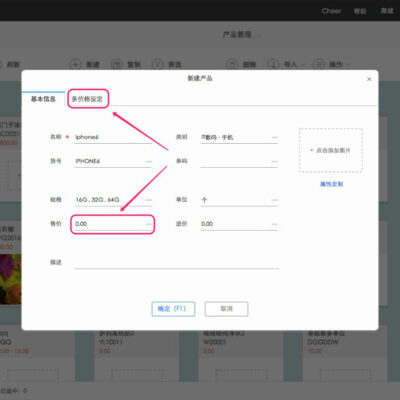Viewport: 400px width, 400px height.
Task: Click the flower product thumbnail in background
Action: pos(11,279)
